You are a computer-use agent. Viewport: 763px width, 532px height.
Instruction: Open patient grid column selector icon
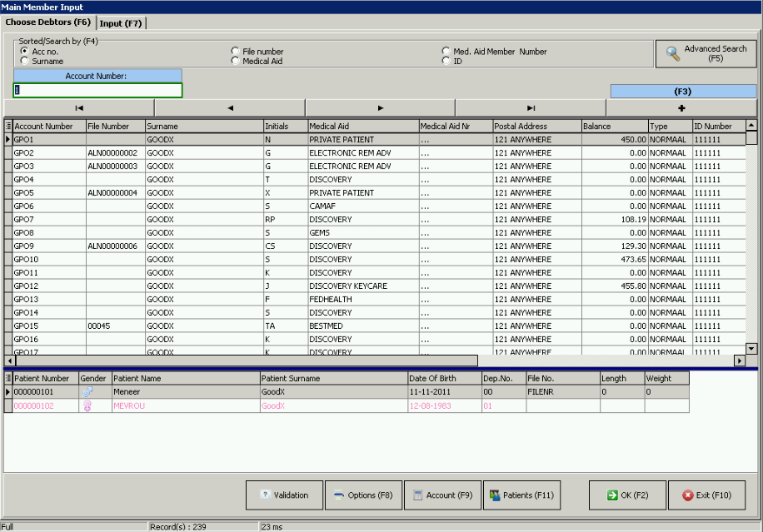coord(8,378)
